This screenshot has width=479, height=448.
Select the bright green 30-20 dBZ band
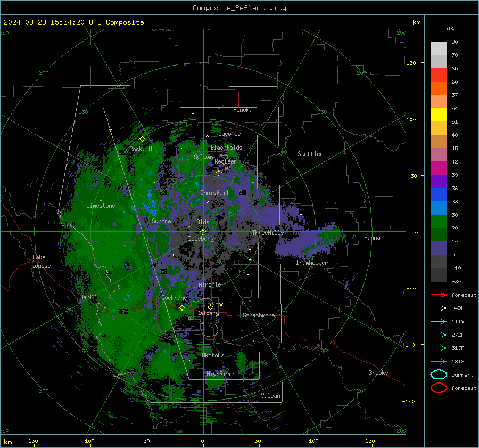439,222
